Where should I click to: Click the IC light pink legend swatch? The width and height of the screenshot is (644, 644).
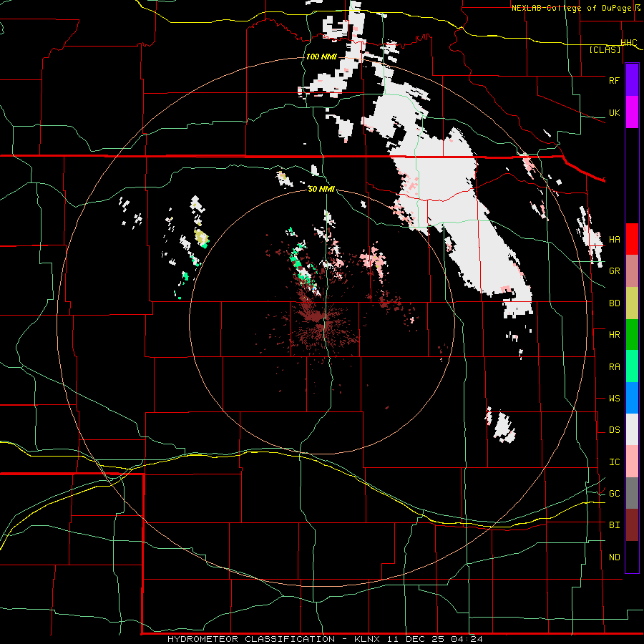(x=632, y=462)
